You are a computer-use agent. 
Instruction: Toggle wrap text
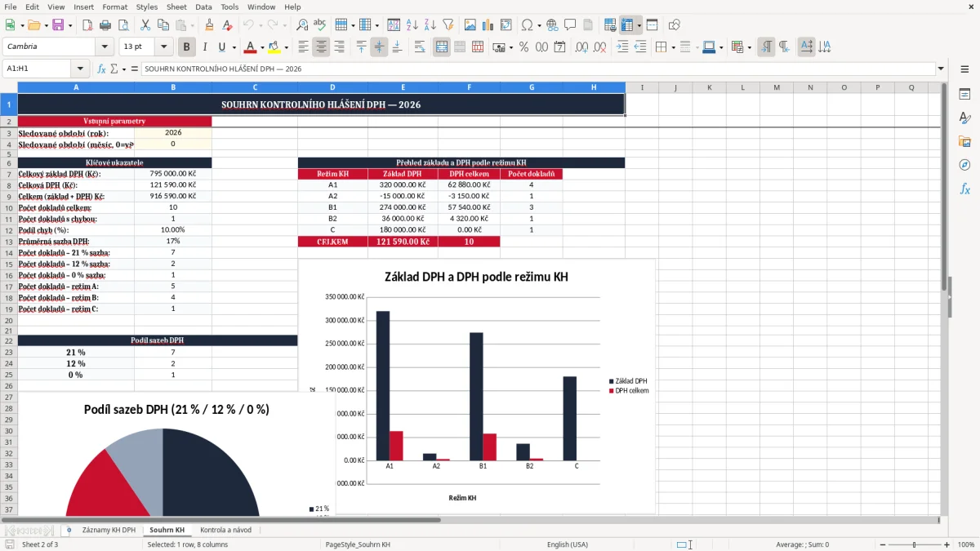(x=420, y=47)
